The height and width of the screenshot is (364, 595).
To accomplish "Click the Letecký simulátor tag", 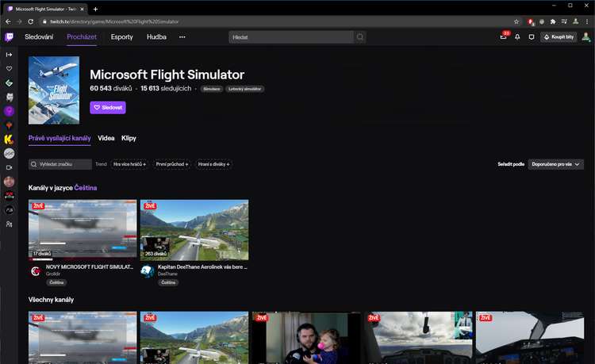I will click(245, 89).
